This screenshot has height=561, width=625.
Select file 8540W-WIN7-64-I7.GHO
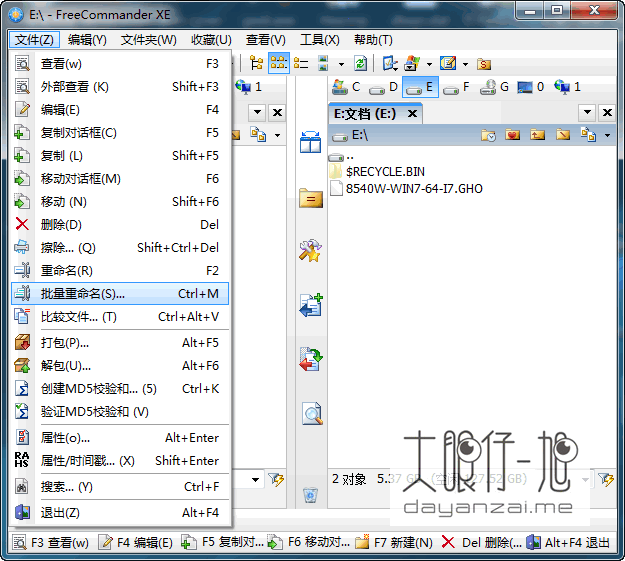click(x=406, y=189)
